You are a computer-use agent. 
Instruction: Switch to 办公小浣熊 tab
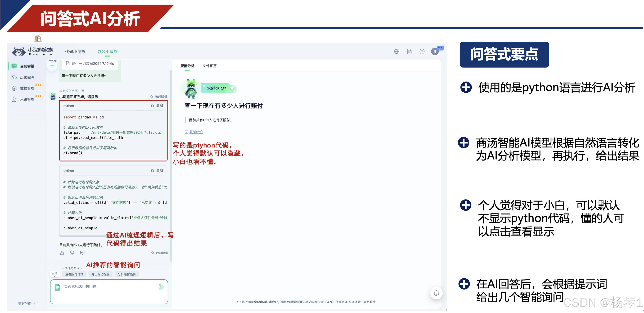click(107, 52)
